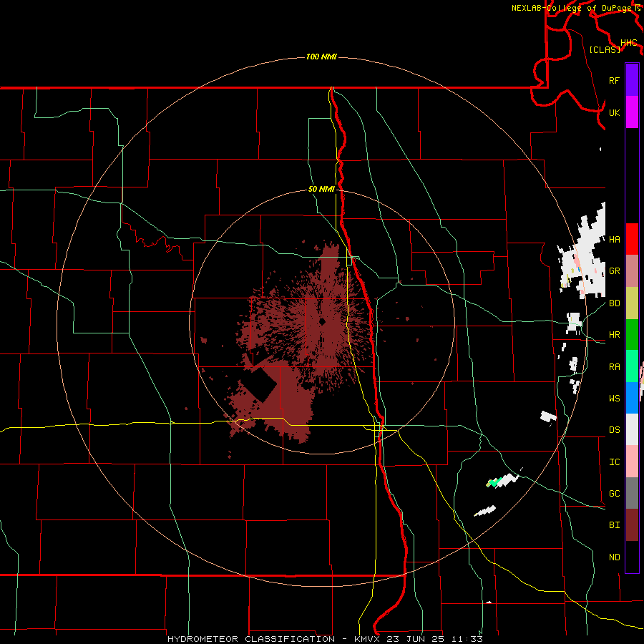644x644 pixels.
Task: Click the KMVX radar site center dot
Action: [x=323, y=321]
